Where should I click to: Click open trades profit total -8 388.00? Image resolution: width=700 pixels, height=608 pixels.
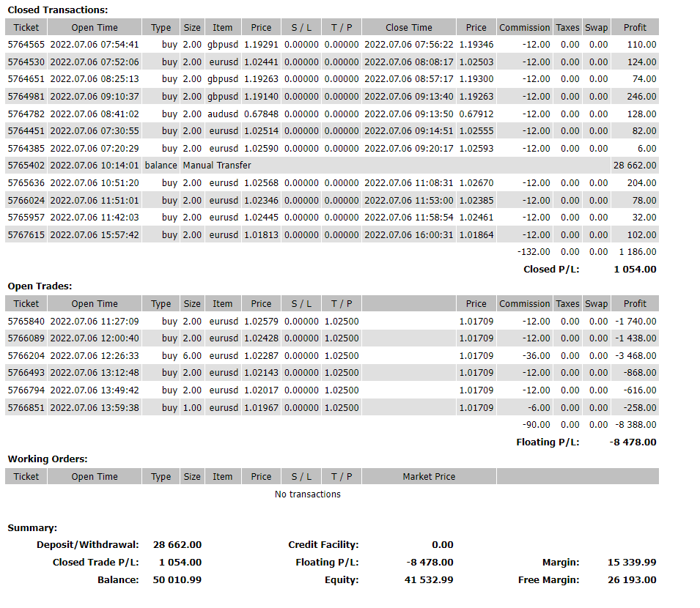click(635, 425)
